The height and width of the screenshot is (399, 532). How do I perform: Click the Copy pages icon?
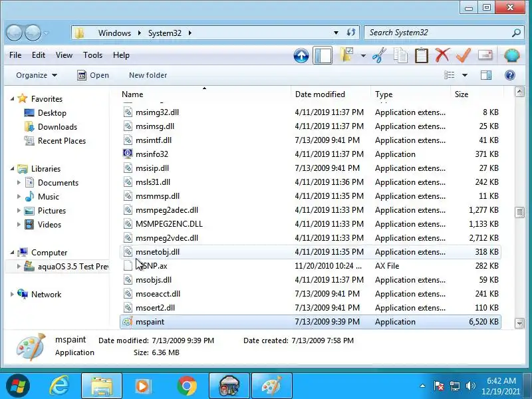[x=400, y=55]
